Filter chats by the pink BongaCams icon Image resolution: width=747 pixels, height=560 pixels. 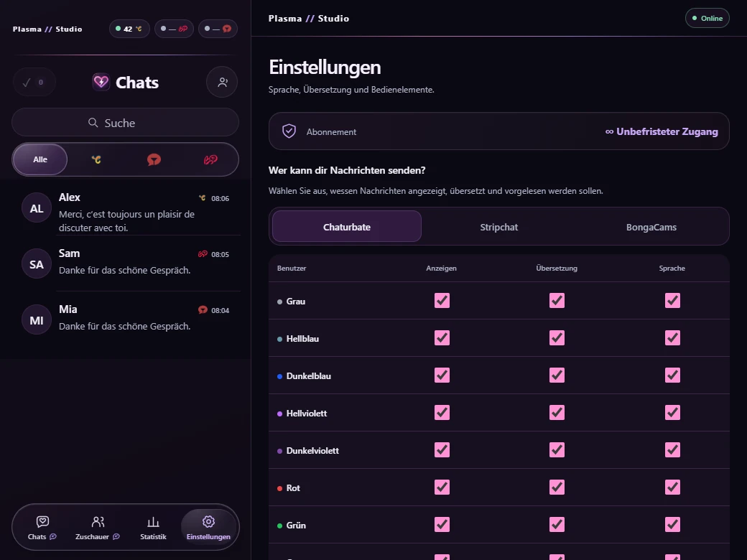[210, 159]
